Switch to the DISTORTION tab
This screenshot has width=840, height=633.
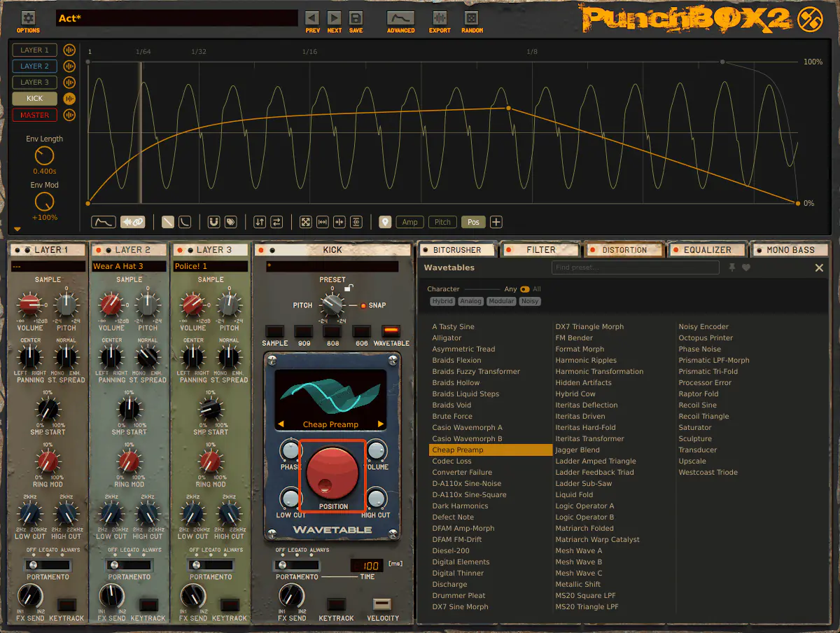click(624, 250)
